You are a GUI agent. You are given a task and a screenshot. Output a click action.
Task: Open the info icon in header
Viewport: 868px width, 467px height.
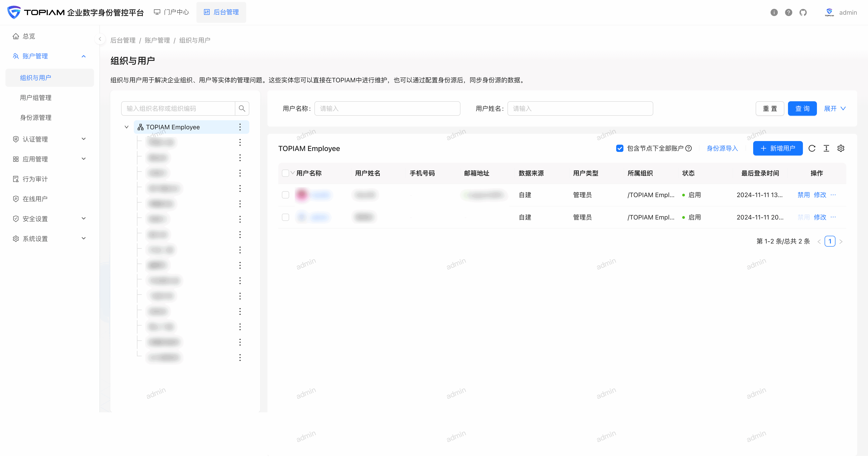pyautogui.click(x=774, y=12)
